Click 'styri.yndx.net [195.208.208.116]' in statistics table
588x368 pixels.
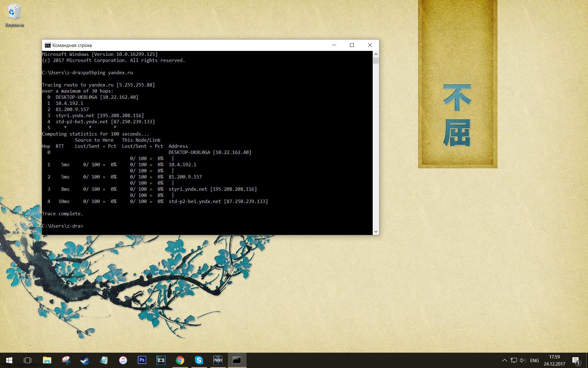click(213, 189)
